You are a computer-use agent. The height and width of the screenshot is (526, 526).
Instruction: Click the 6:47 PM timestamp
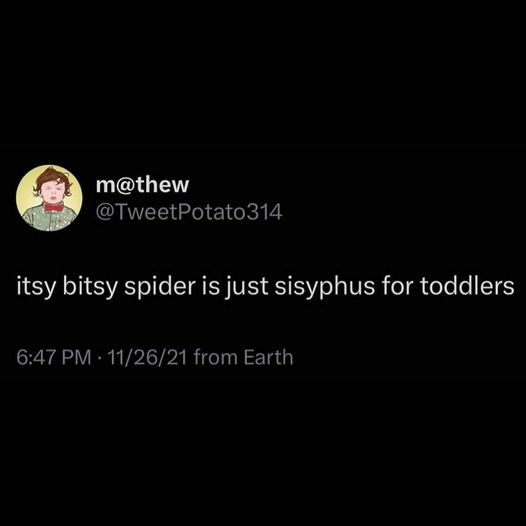(54, 357)
